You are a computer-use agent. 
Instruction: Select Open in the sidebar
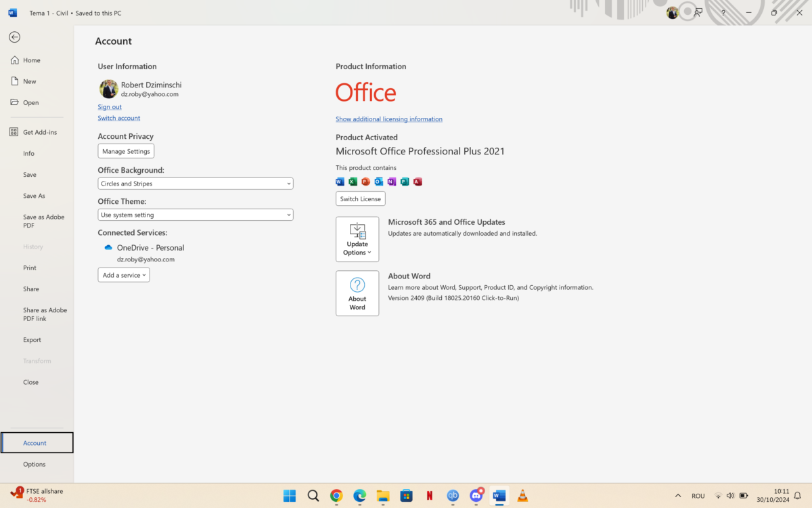[37, 102]
